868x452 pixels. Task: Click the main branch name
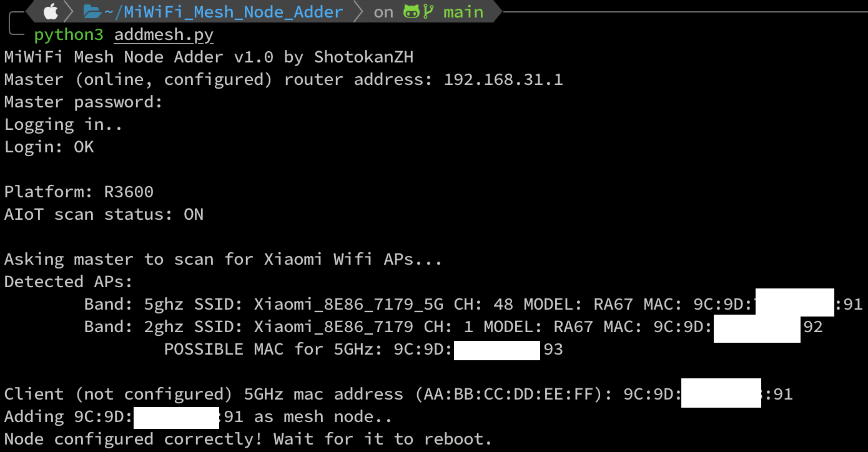tap(463, 12)
